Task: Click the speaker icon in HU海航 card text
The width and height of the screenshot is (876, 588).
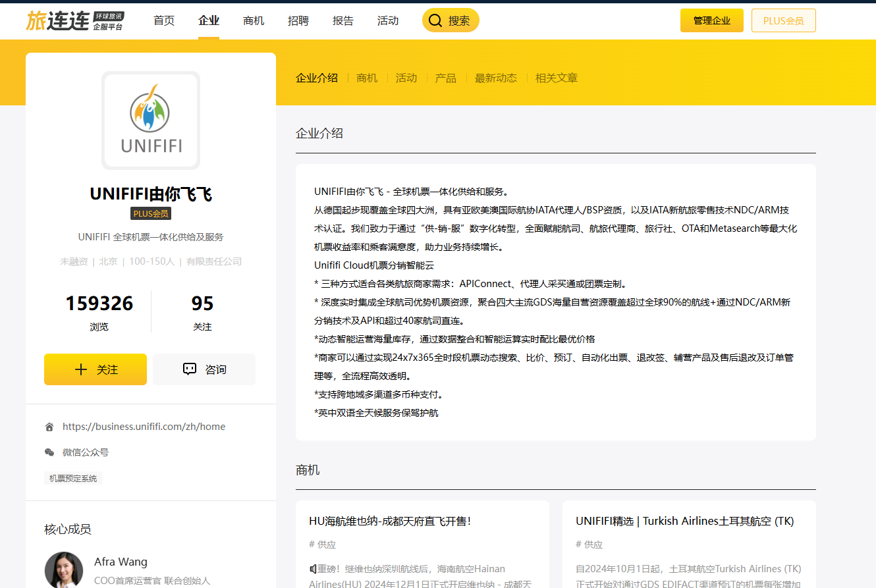Action: click(x=313, y=568)
